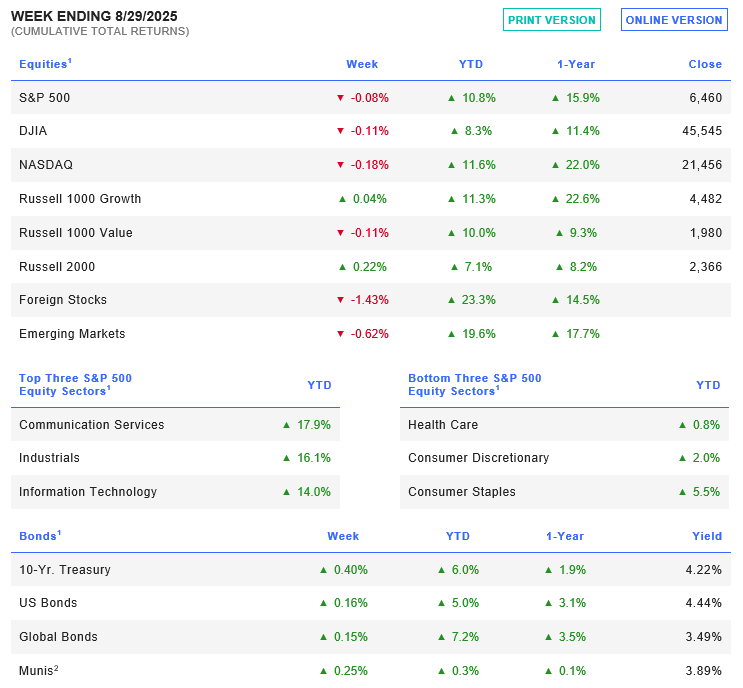Click the Yield column header
Screen dimensions: 743x688
pyautogui.click(x=707, y=536)
